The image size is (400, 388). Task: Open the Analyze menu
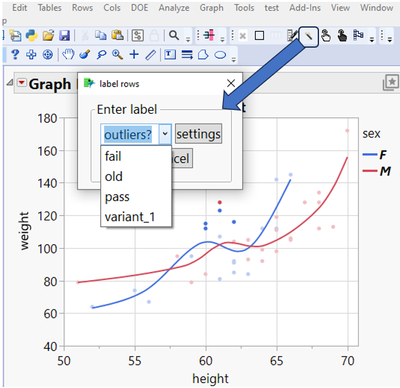174,8
